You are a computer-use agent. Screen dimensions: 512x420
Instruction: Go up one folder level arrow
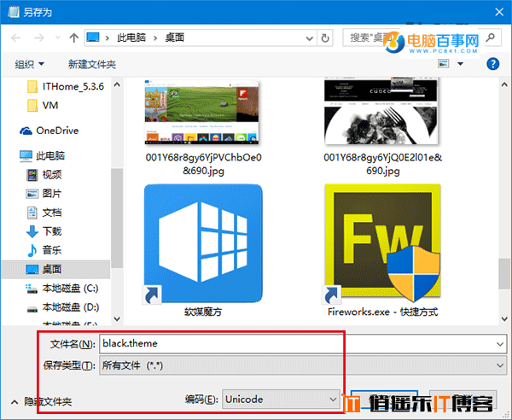[73, 38]
